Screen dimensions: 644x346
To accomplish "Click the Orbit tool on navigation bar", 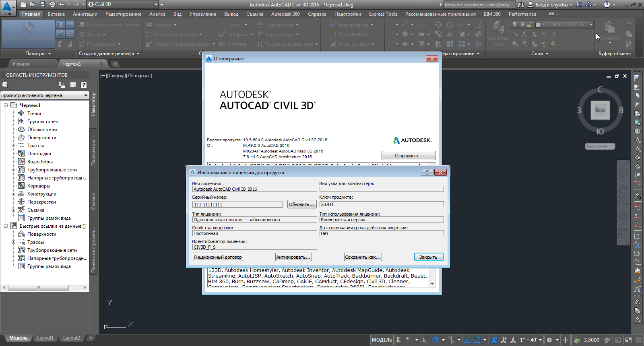I will pos(623,216).
